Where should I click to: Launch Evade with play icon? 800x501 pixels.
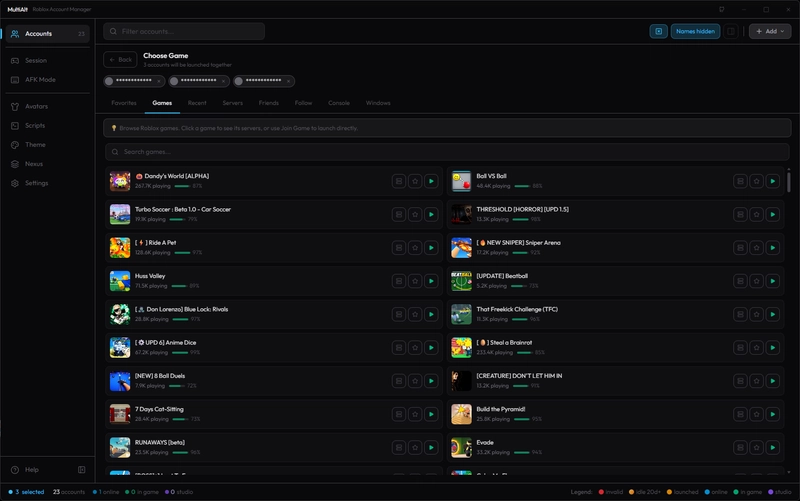[x=772, y=447]
